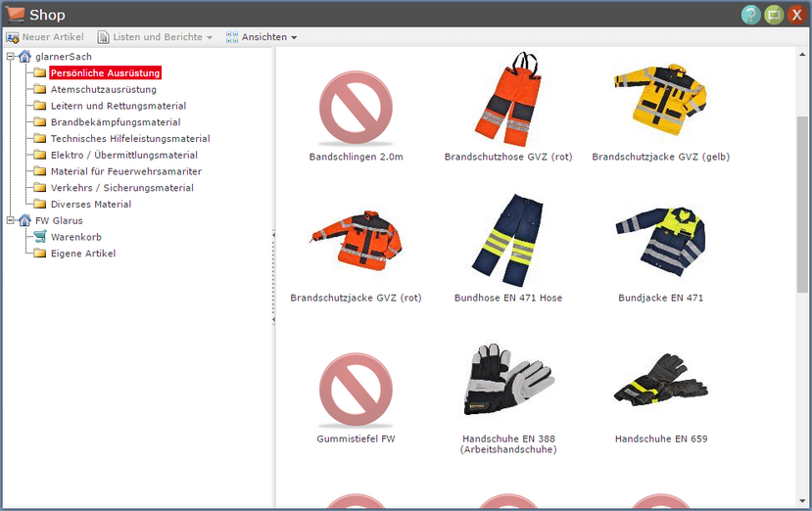Open the Brandschutzhose GVZ (rot) thumbnail
The height and width of the screenshot is (511, 812).
[x=508, y=99]
